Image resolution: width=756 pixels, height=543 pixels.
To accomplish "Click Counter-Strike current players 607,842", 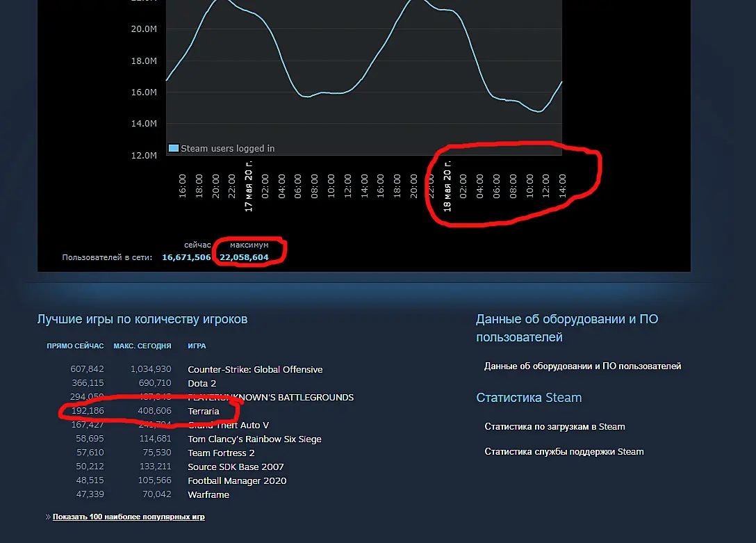I will 87,369.
